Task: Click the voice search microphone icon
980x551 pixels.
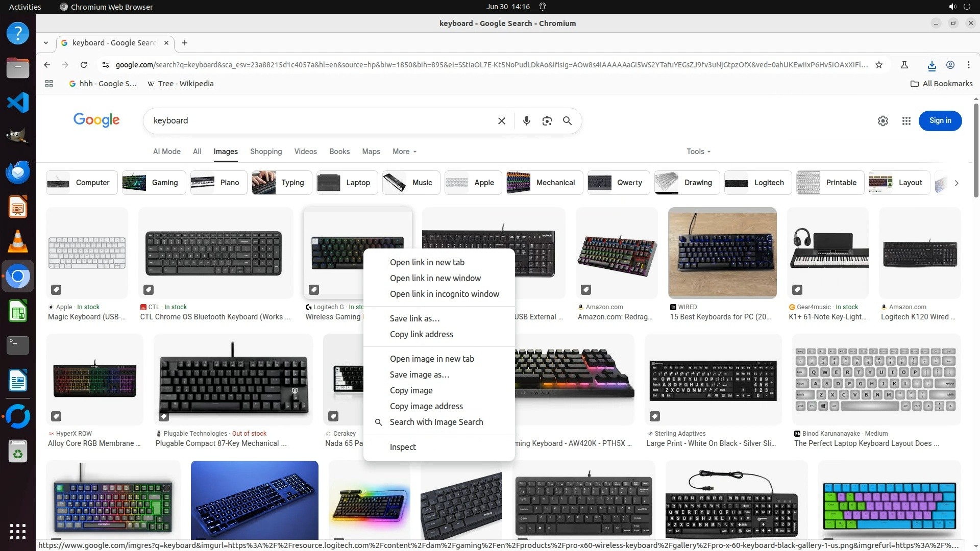Action: 526,121
